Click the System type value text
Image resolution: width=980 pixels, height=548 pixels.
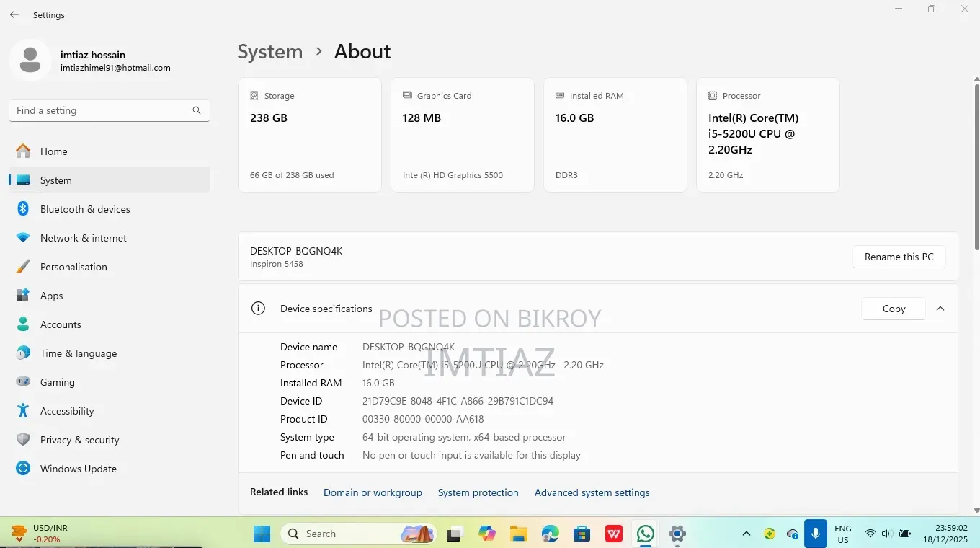coord(464,437)
